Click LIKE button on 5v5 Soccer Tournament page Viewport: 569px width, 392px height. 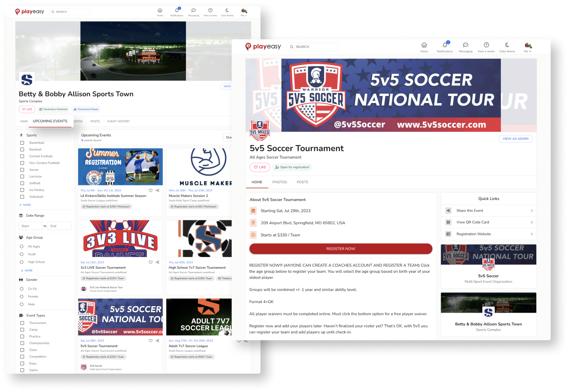click(x=260, y=167)
